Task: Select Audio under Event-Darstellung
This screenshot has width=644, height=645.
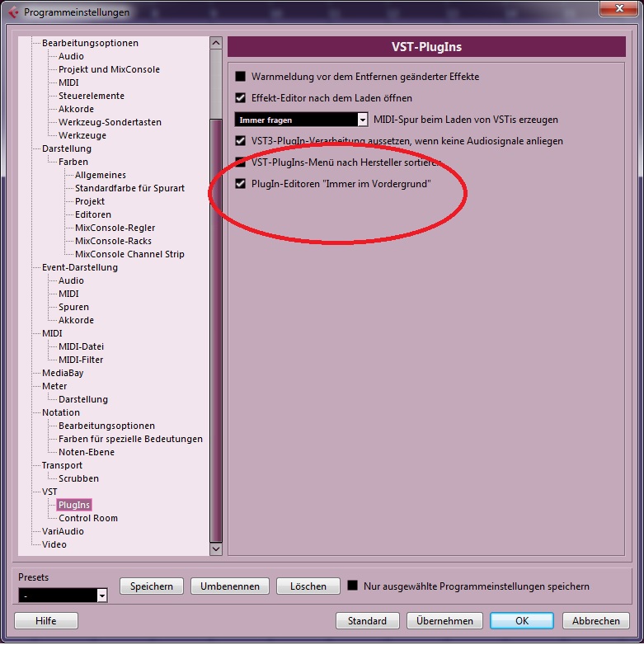Action: pyautogui.click(x=71, y=280)
